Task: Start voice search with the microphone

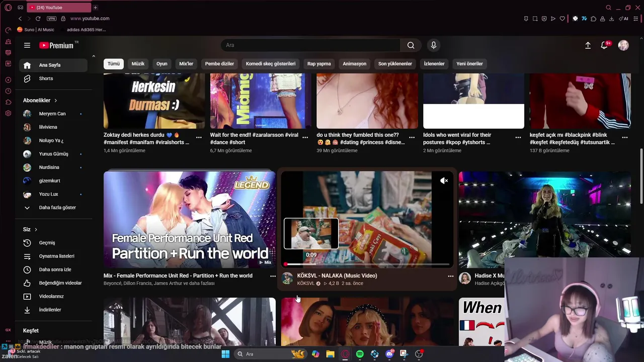Action: tap(434, 45)
